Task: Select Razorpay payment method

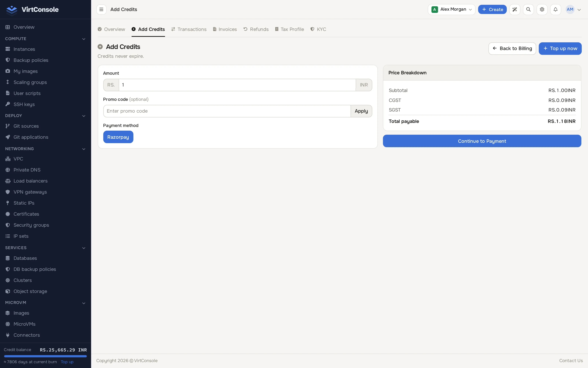Action: (x=118, y=137)
